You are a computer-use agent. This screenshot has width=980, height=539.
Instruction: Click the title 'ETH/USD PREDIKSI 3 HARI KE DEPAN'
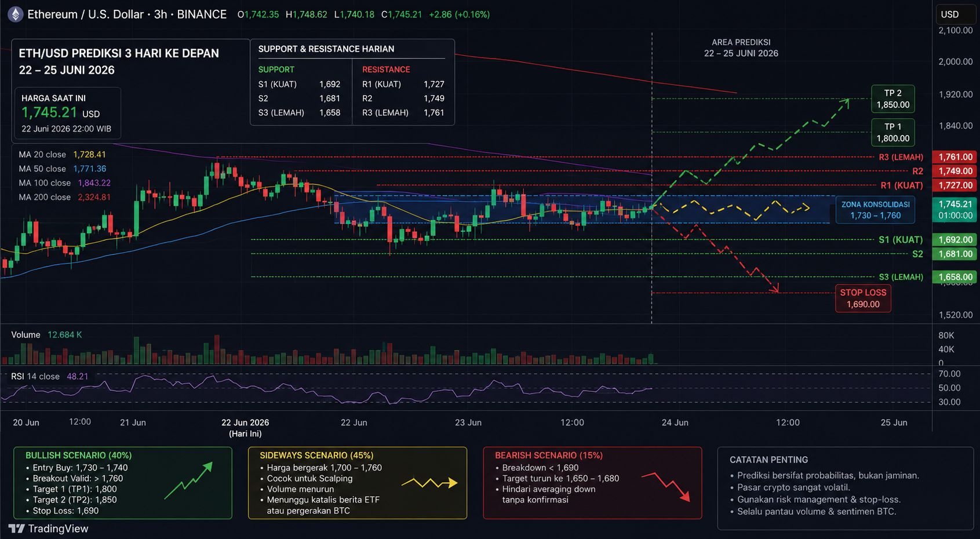tap(119, 53)
